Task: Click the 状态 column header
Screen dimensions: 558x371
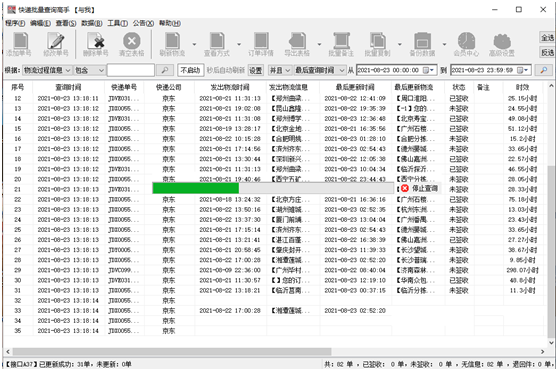Action: pyautogui.click(x=458, y=87)
